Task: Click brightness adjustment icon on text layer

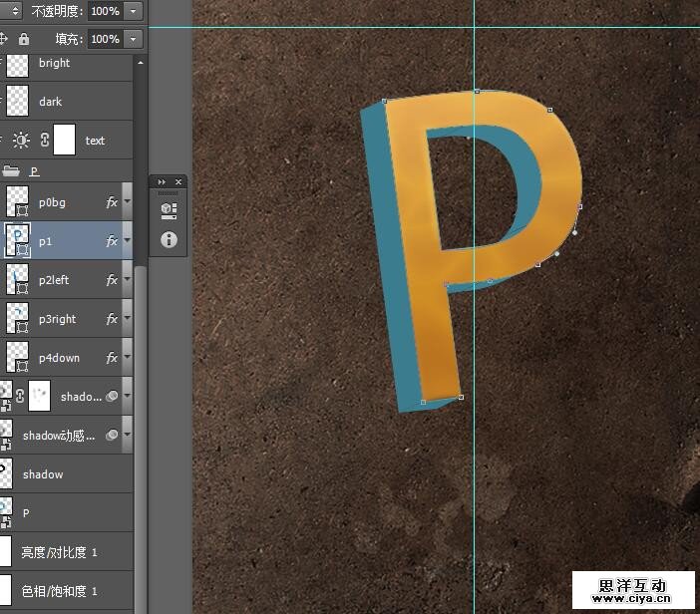Action: tap(21, 141)
